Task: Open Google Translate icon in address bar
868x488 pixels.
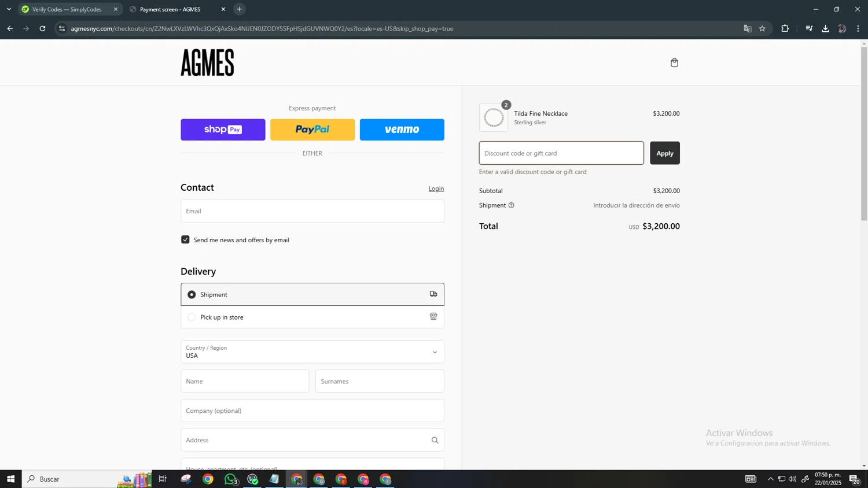Action: point(747,28)
